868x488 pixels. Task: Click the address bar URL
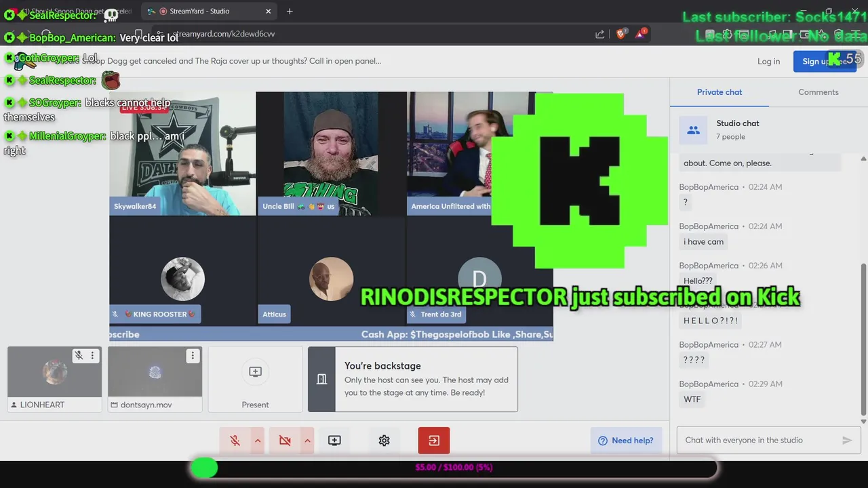coord(224,34)
